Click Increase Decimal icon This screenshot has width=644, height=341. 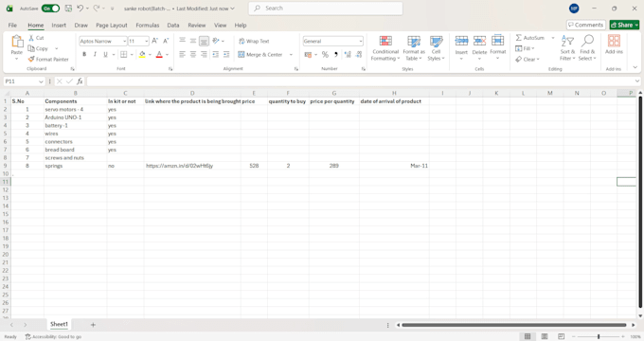[x=348, y=54]
